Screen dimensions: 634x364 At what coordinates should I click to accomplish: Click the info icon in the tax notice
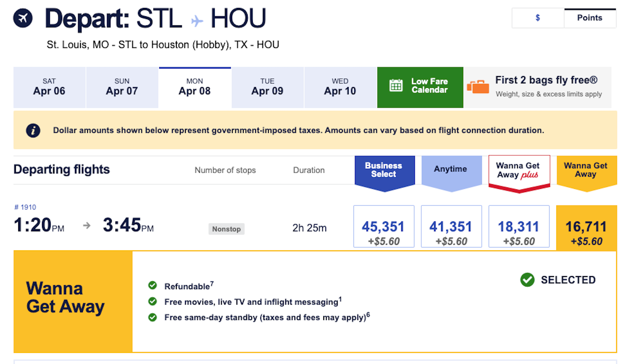click(33, 130)
